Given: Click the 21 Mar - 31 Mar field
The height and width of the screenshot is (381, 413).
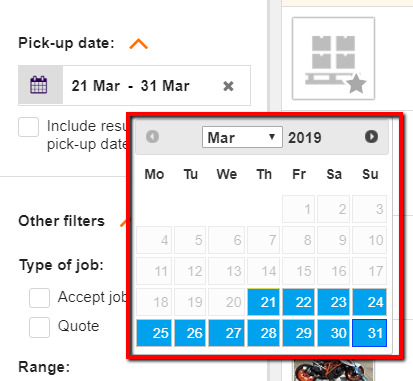Looking at the screenshot, I should [x=157, y=86].
